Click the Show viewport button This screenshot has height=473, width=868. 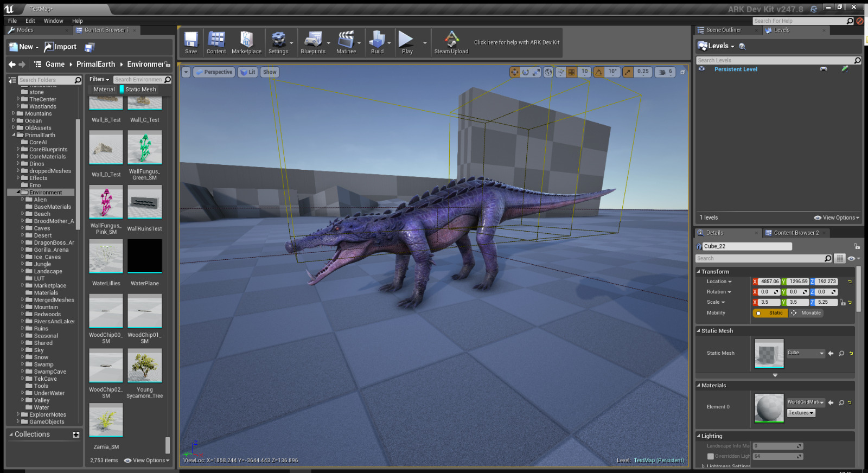(270, 72)
